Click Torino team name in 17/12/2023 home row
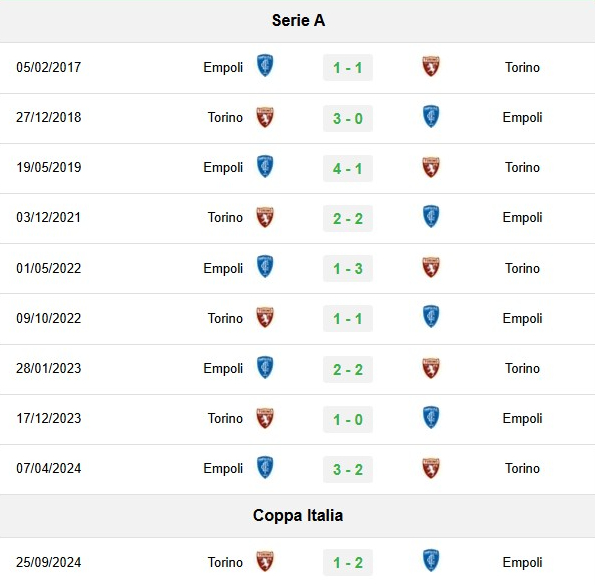 (x=225, y=418)
